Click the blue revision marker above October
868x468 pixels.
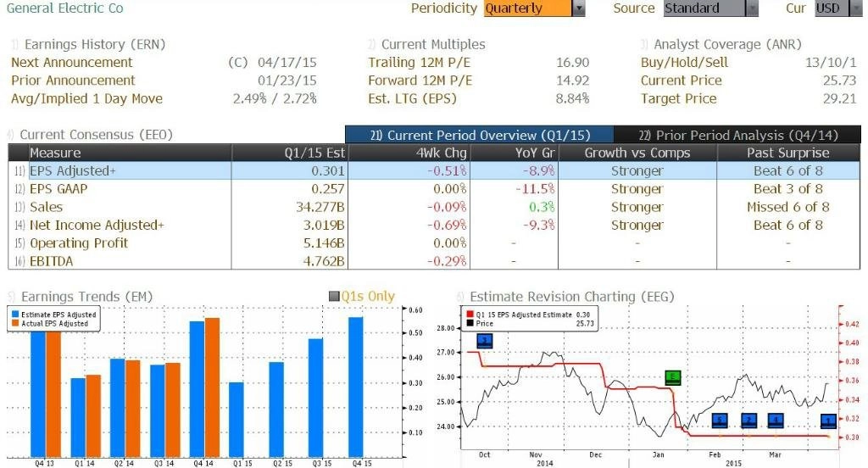(x=484, y=341)
